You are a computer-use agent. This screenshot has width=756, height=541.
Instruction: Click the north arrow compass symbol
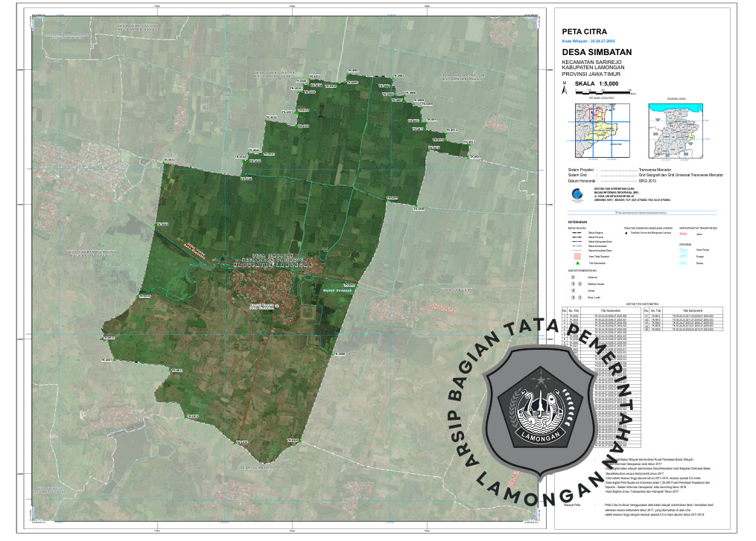565,89
